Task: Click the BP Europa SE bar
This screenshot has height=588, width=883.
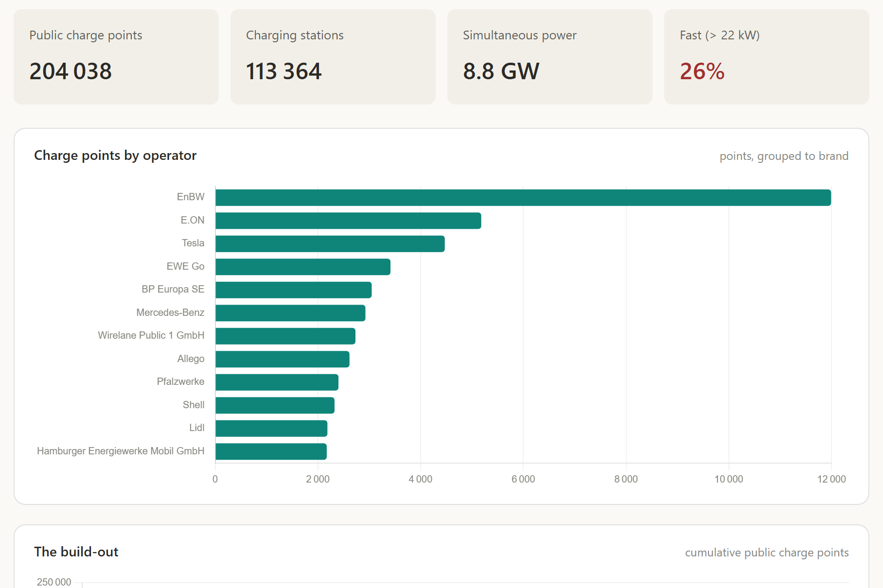Action: click(294, 290)
